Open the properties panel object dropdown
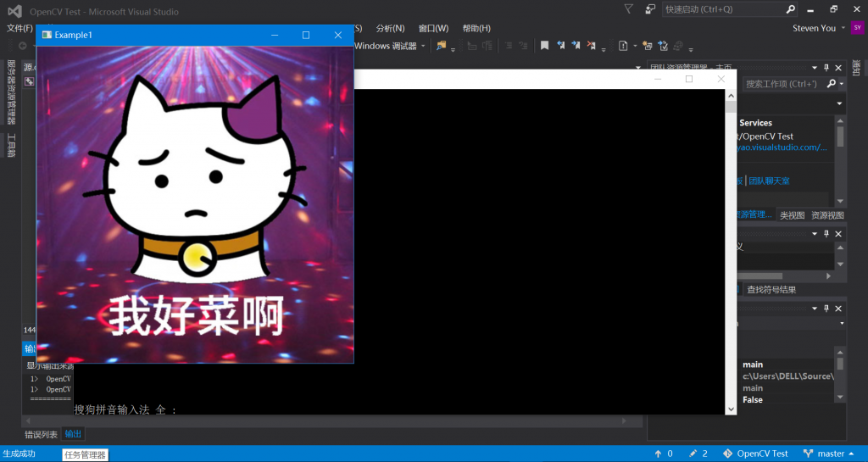 click(842, 323)
